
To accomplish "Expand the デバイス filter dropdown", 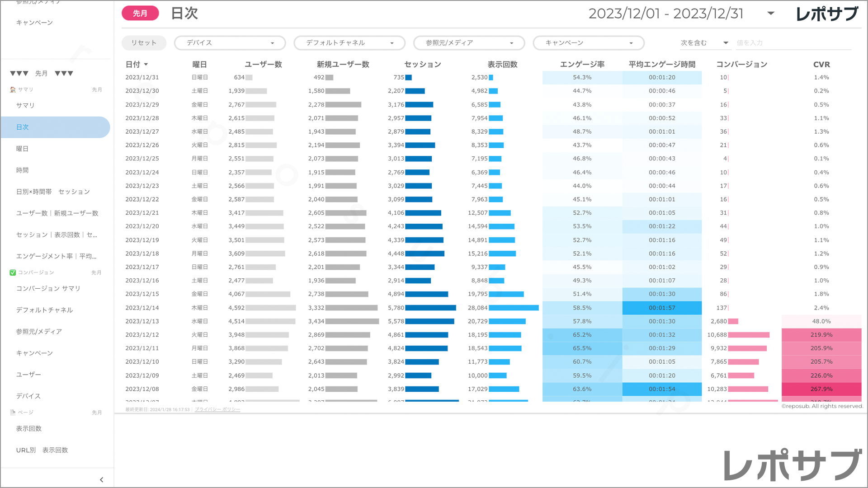I will coord(230,43).
